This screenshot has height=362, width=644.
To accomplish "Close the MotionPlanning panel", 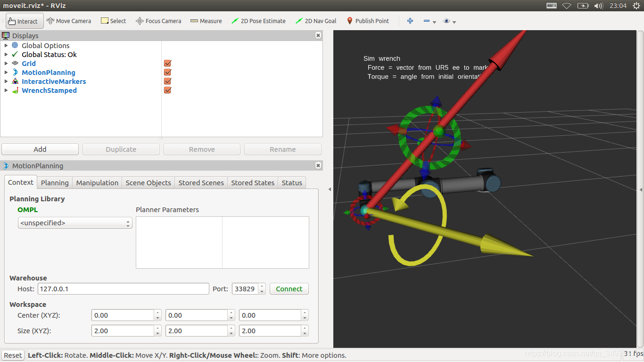I will (x=318, y=165).
